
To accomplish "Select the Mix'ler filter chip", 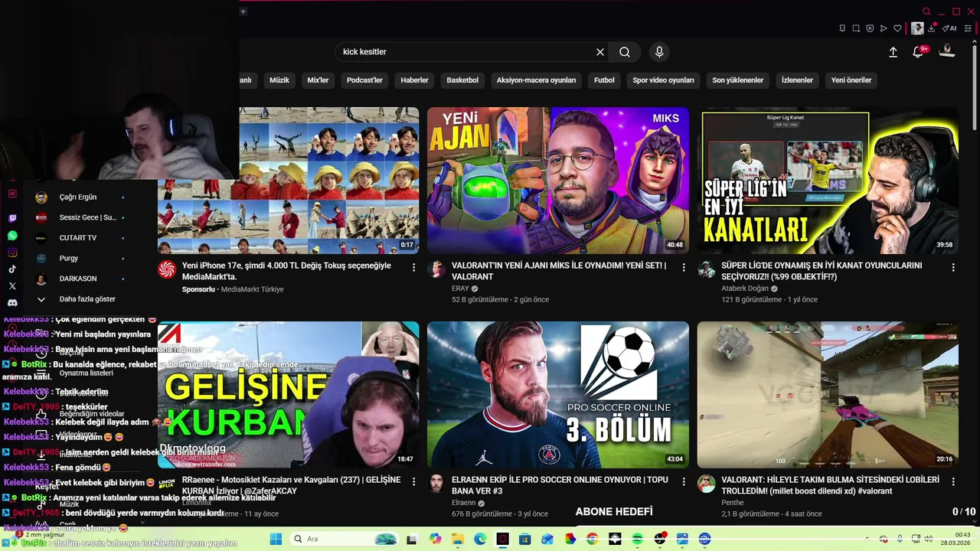I will (x=318, y=80).
